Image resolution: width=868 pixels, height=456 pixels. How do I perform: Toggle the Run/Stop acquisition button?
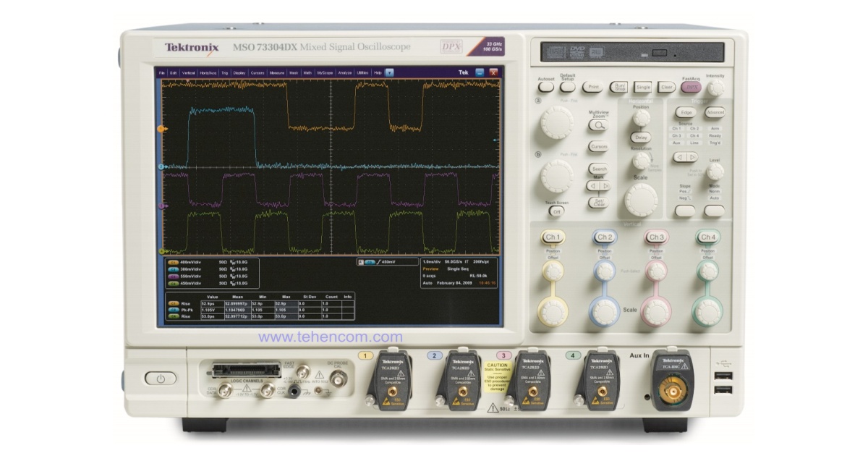click(618, 87)
